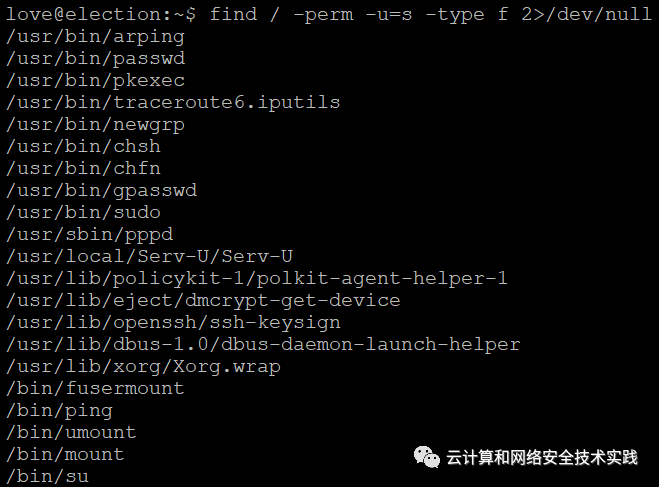Click the /usr/bin/traceroute6.iputils entry
659x487 pixels.
pos(173,103)
